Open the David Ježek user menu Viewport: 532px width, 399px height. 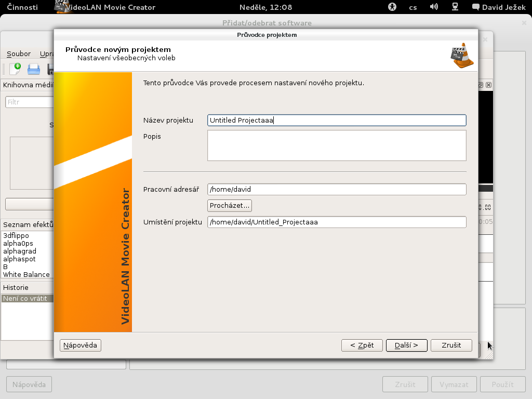[x=499, y=7]
